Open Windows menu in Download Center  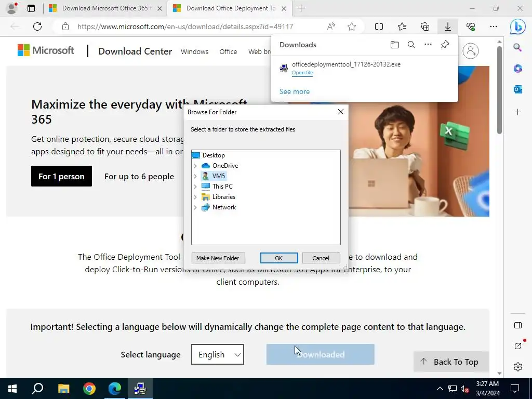pyautogui.click(x=194, y=51)
